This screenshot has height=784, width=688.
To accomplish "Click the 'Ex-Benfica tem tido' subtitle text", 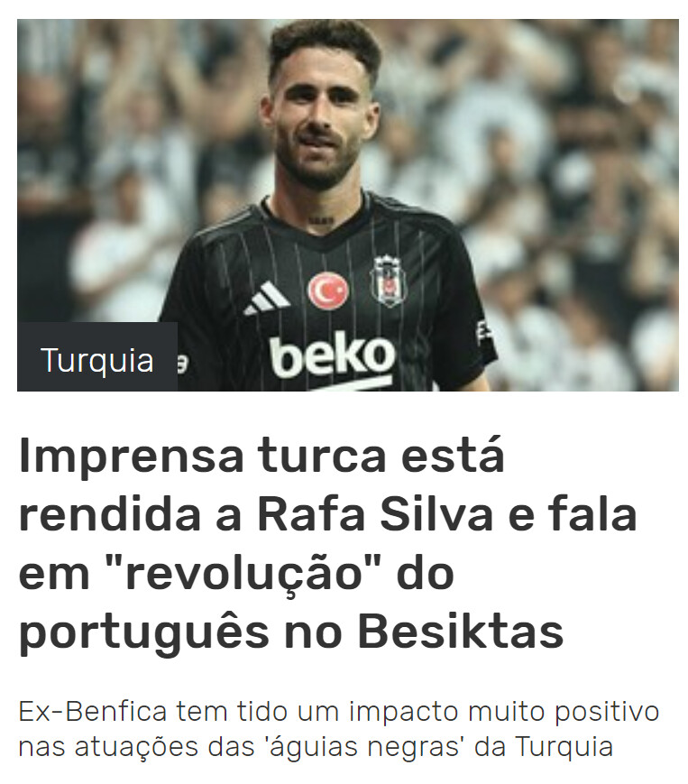I will tap(339, 729).
